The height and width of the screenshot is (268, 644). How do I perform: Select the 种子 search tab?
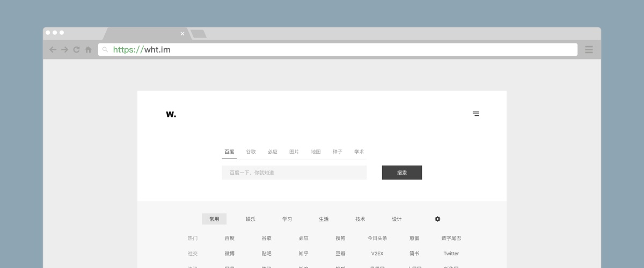337,152
